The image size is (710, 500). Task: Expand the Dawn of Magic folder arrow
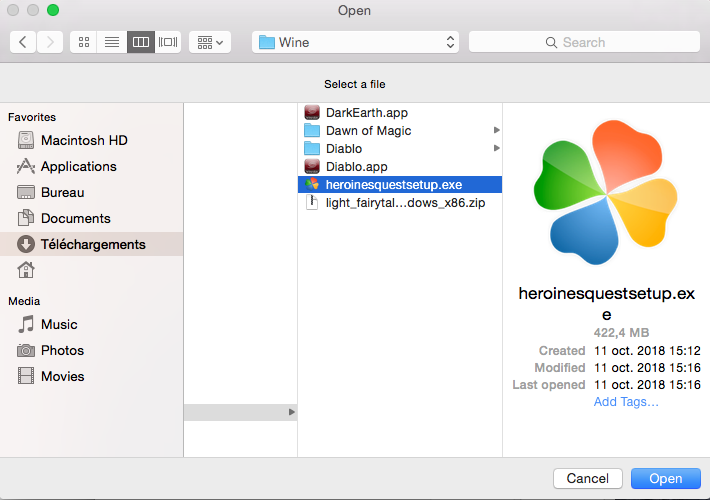click(496, 130)
